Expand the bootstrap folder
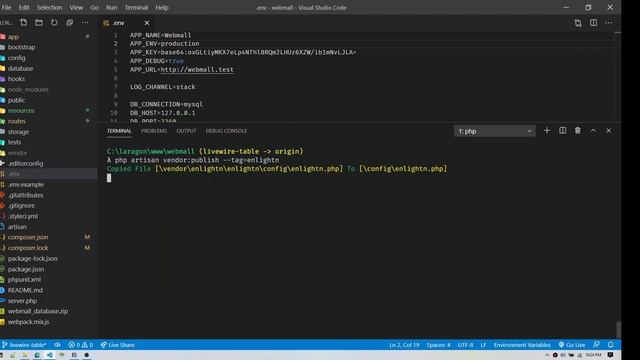Viewport: 640px width, 360px height. pos(48,47)
